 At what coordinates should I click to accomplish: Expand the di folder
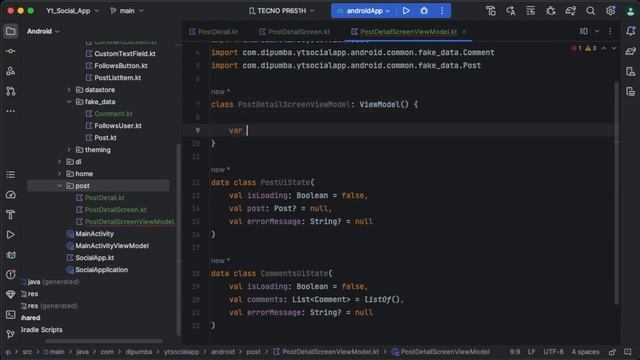coord(60,162)
